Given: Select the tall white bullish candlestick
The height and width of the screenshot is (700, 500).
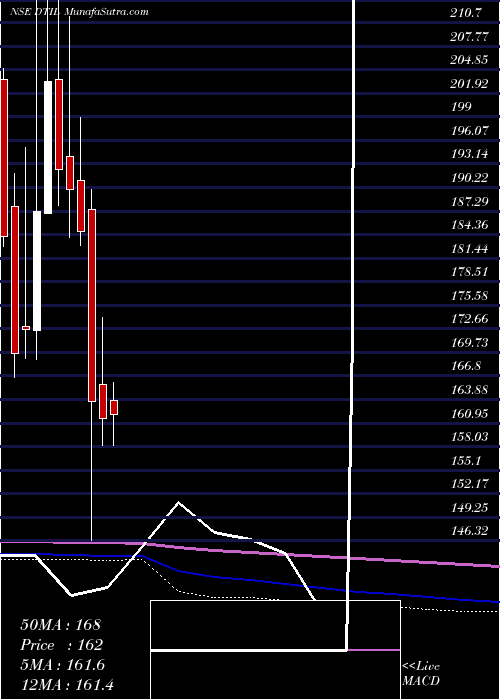Looking at the screenshot, I should click(x=48, y=147).
